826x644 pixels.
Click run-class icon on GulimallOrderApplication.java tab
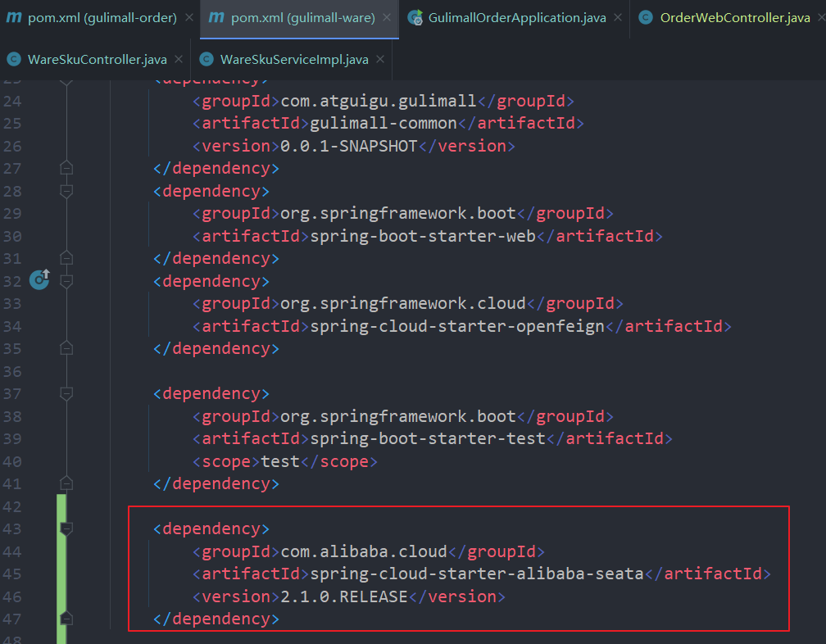tap(415, 18)
